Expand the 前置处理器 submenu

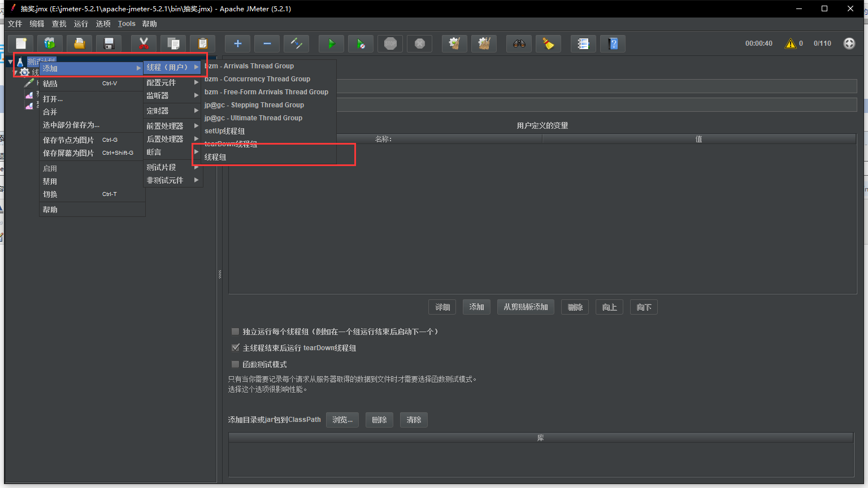[x=172, y=126]
